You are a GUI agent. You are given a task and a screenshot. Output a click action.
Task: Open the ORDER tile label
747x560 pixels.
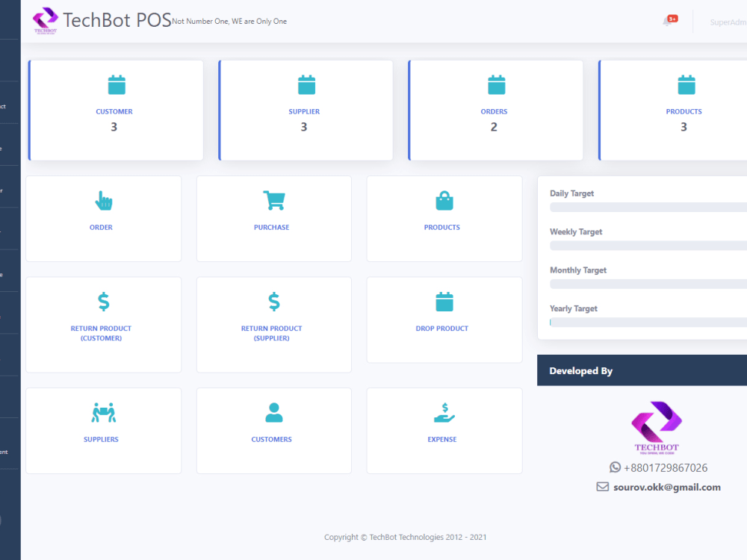101,228
